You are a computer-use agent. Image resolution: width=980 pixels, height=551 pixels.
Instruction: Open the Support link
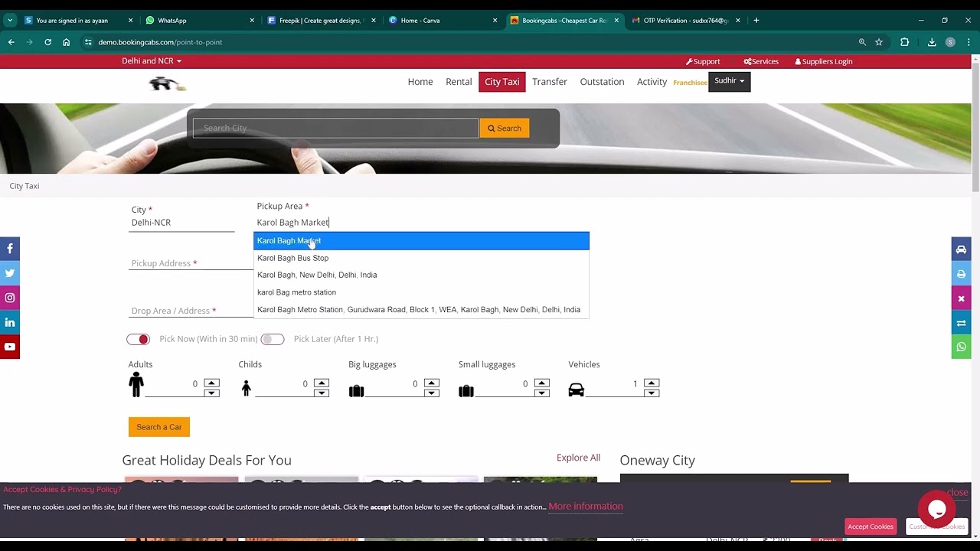(x=703, y=61)
